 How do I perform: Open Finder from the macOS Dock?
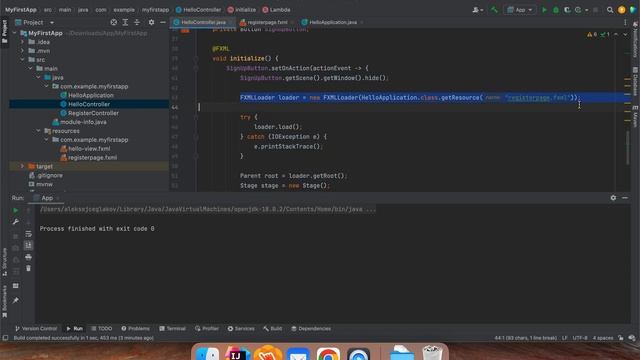207,354
